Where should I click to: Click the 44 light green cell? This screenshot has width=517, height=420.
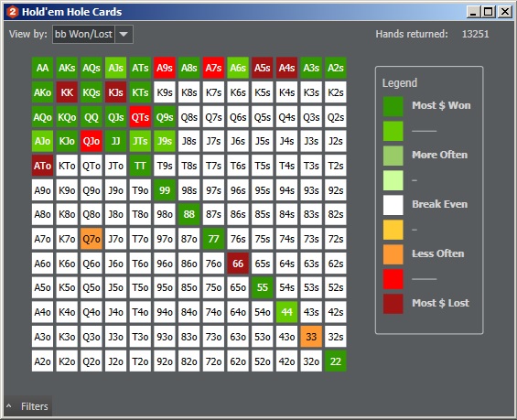click(286, 312)
